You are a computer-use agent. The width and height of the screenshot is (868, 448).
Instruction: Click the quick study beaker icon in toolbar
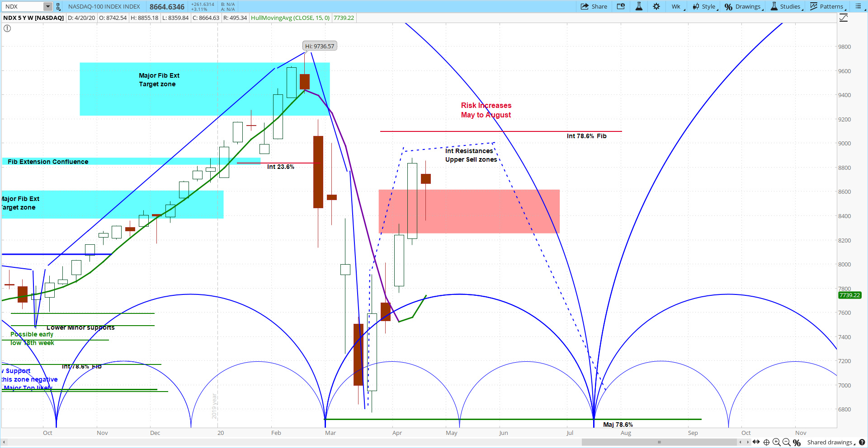click(639, 6)
